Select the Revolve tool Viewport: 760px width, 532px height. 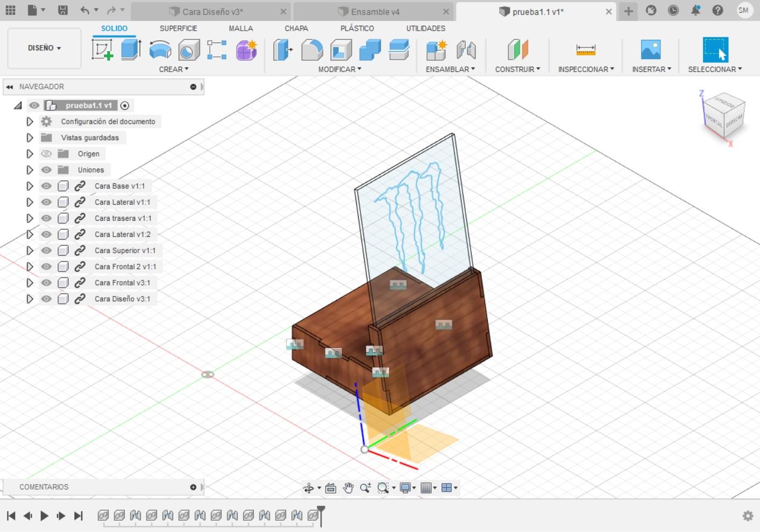pyautogui.click(x=160, y=50)
